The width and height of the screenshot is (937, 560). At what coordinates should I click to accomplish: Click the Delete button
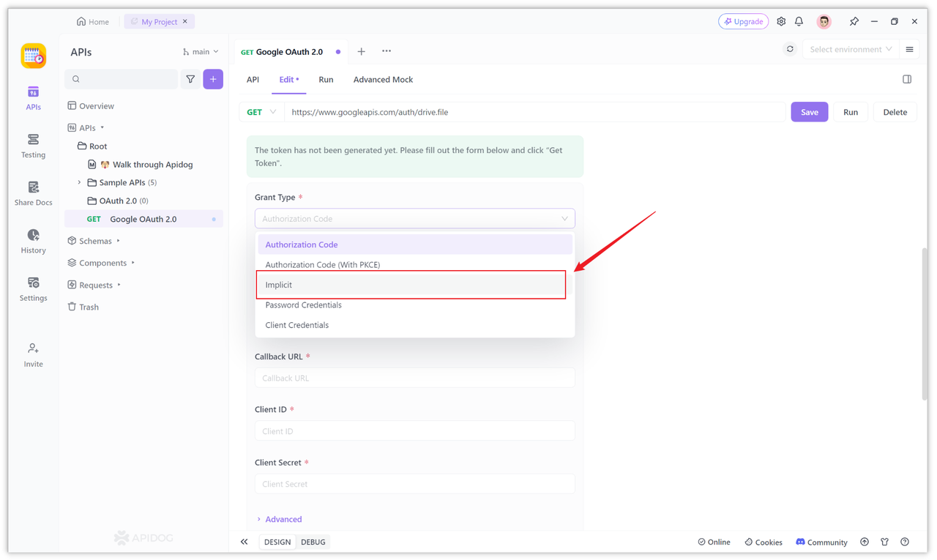click(895, 112)
